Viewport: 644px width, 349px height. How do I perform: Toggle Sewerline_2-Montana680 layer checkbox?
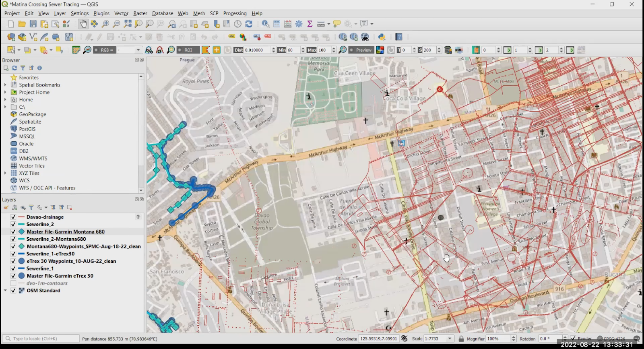13,239
